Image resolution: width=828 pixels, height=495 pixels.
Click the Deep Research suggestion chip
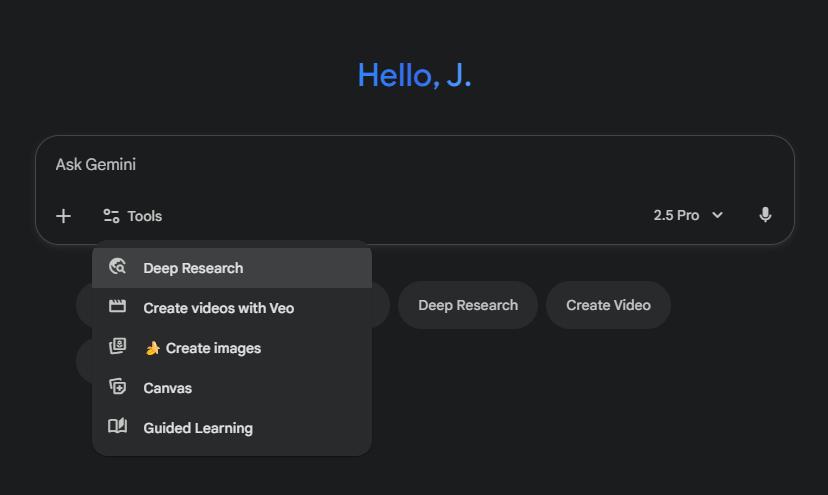pos(468,305)
